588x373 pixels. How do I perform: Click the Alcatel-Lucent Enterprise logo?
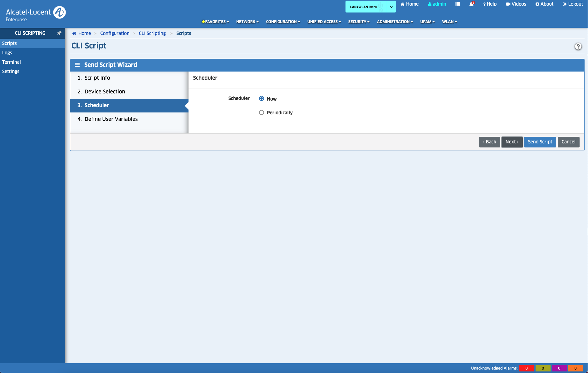pyautogui.click(x=36, y=14)
